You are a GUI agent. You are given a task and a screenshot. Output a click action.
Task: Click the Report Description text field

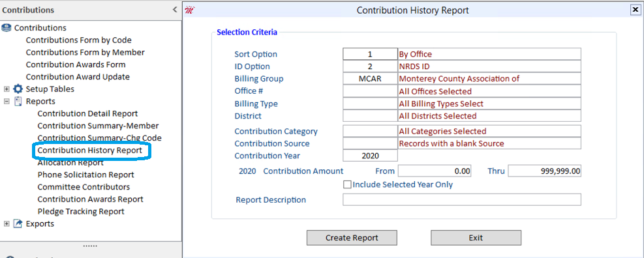click(x=462, y=200)
